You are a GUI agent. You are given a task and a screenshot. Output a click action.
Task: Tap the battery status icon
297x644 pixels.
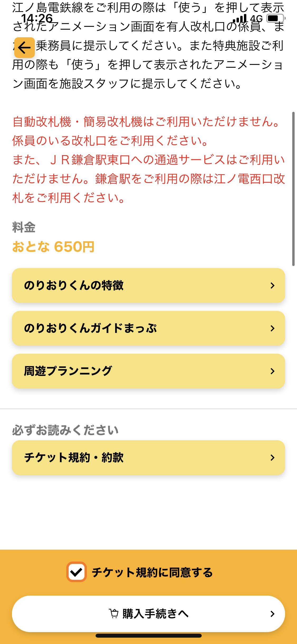(x=276, y=18)
